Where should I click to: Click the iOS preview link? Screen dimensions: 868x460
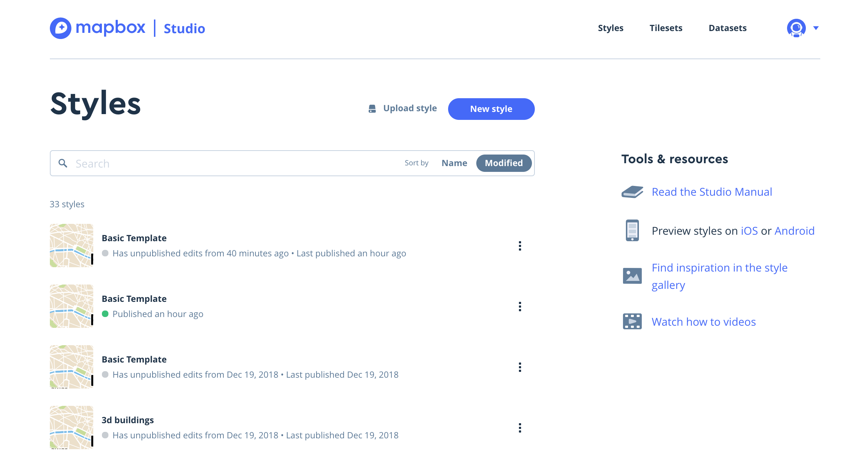click(748, 231)
